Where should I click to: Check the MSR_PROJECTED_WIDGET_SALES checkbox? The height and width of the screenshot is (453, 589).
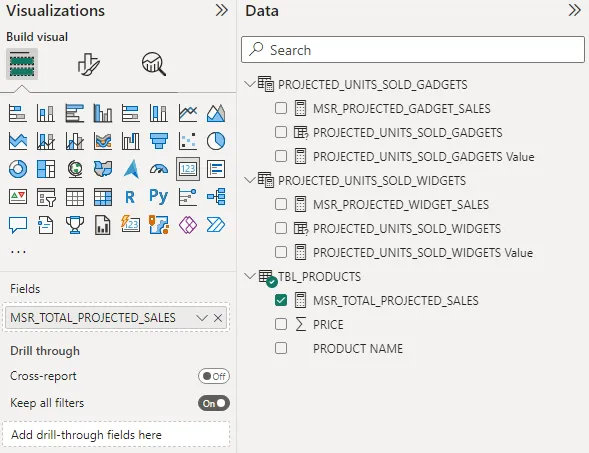click(x=281, y=205)
